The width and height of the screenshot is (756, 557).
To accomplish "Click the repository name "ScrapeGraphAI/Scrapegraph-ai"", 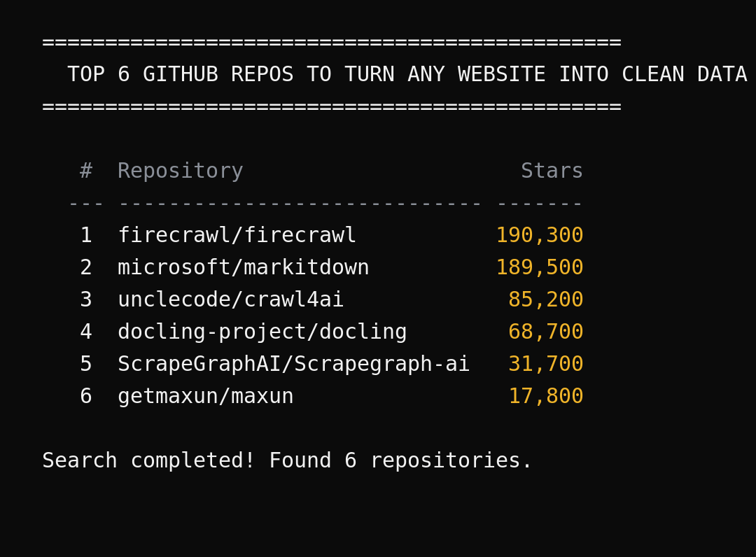I will (293, 364).
